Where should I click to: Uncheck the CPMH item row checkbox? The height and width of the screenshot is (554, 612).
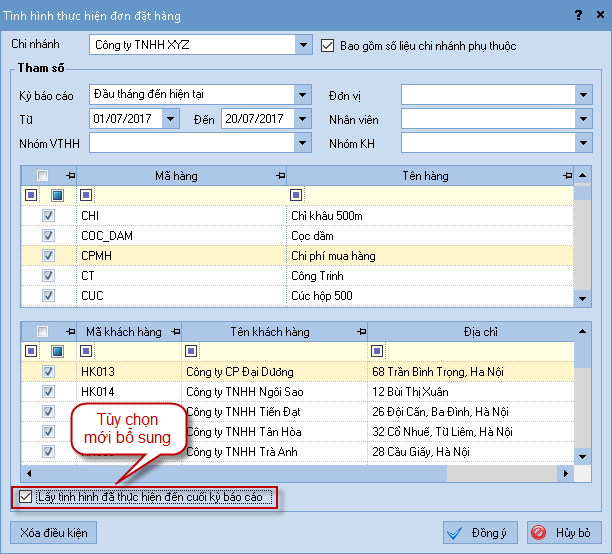(x=47, y=256)
